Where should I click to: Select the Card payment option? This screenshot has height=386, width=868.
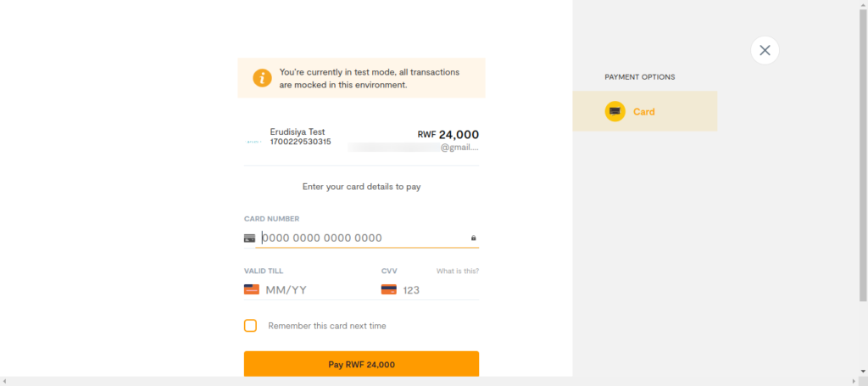pos(645,111)
